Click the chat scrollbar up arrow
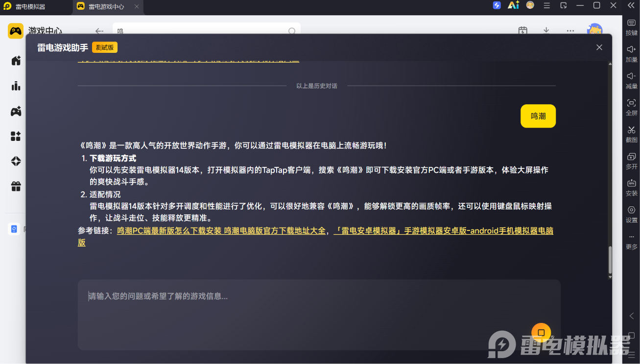Screen dimensions: 640x364 pos(610,64)
